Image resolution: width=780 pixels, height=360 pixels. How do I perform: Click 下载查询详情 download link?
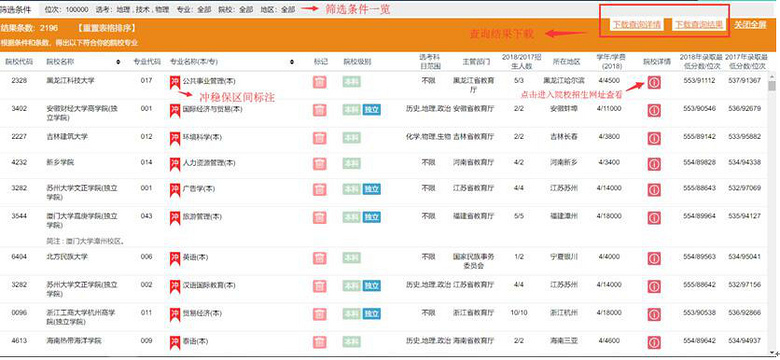[636, 24]
